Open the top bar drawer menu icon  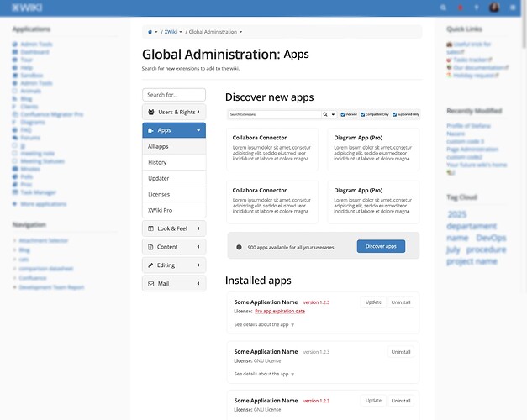pyautogui.click(x=513, y=8)
